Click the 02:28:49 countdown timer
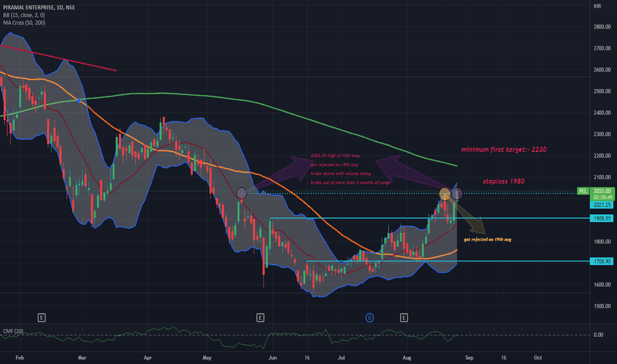The height and width of the screenshot is (364, 617). coord(602,197)
